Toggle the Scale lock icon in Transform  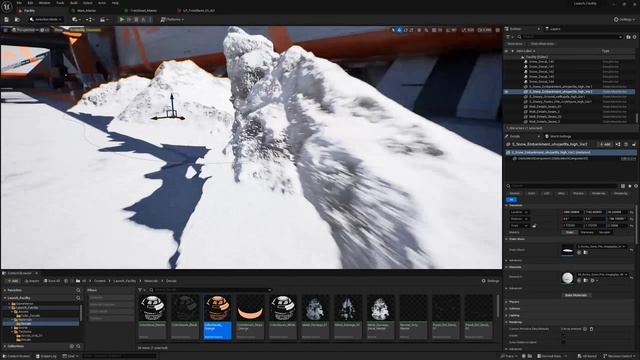(534, 225)
